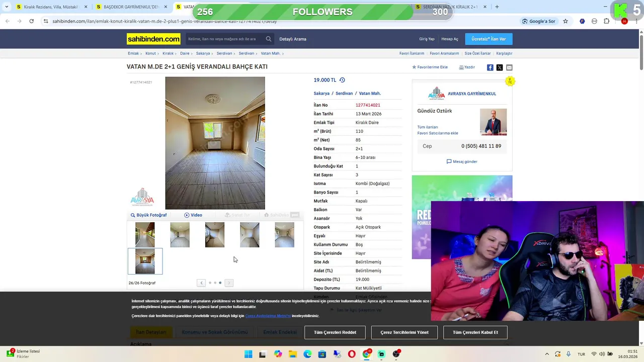Click the gallery pagination dots
This screenshot has height=362, width=644.
coord(215,283)
